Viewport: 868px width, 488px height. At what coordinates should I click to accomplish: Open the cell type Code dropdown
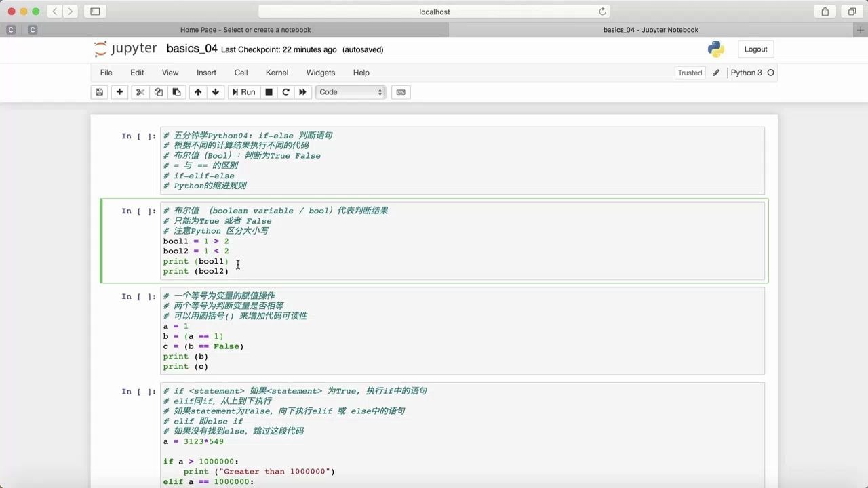tap(351, 92)
